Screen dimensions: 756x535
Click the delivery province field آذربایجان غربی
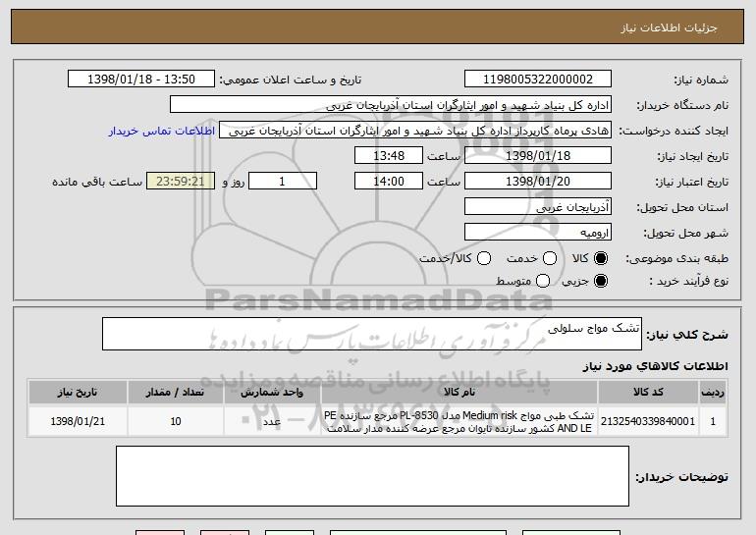[x=538, y=206]
